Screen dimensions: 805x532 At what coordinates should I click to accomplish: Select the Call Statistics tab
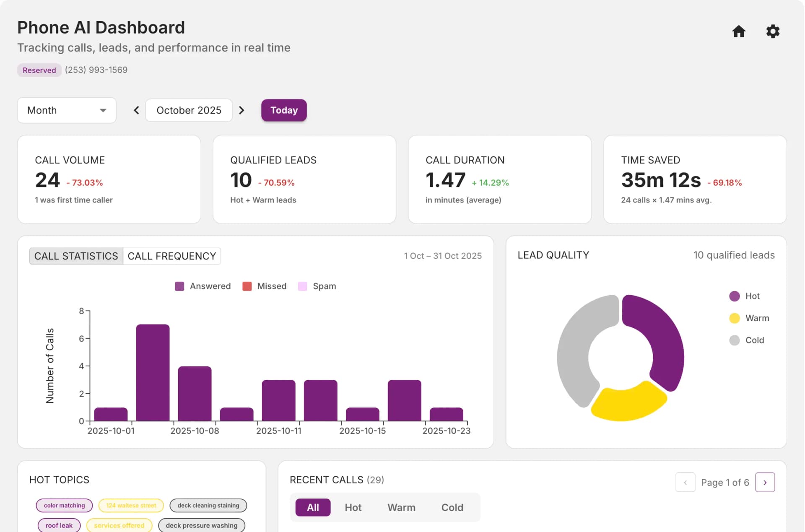tap(76, 256)
